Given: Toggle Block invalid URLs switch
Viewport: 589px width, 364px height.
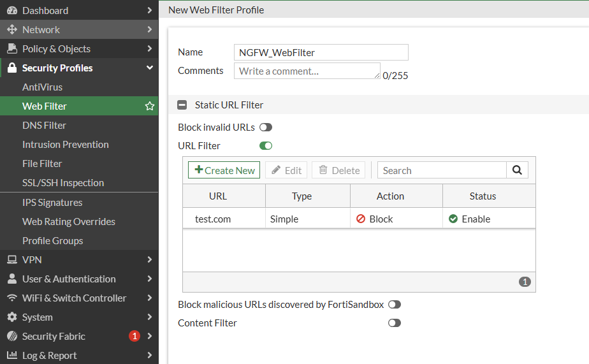Looking at the screenshot, I should [x=266, y=127].
